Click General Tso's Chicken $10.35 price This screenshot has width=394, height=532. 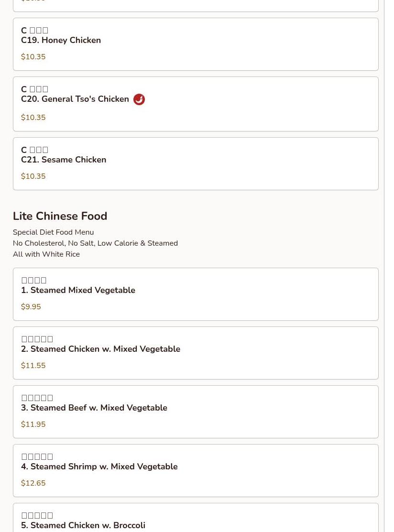coord(33,118)
